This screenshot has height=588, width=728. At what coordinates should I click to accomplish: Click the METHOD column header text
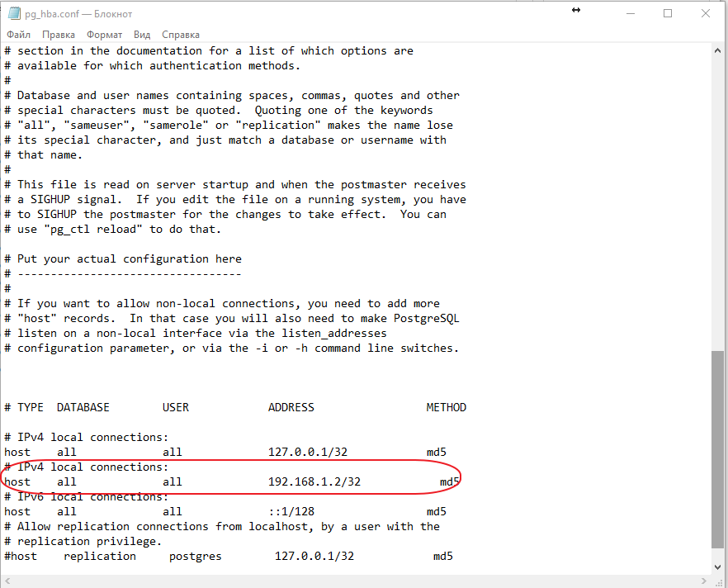tap(446, 408)
